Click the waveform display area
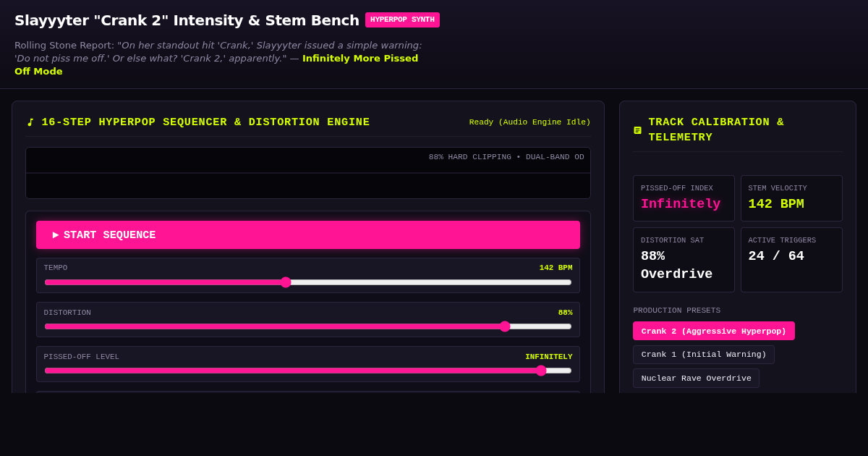Screen dimensions: 868x456 coord(308,173)
